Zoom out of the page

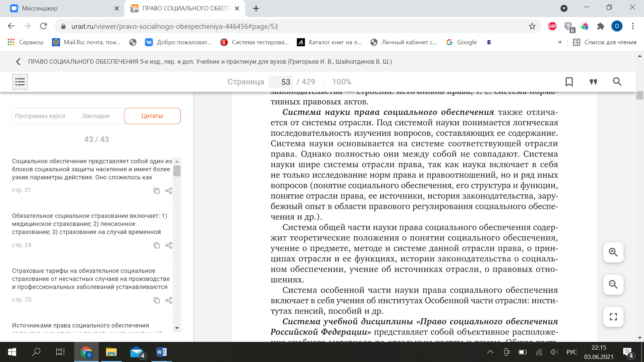(x=613, y=285)
